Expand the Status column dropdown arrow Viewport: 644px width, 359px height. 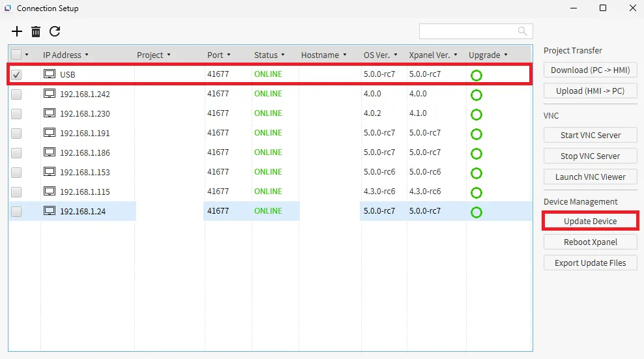pos(284,55)
